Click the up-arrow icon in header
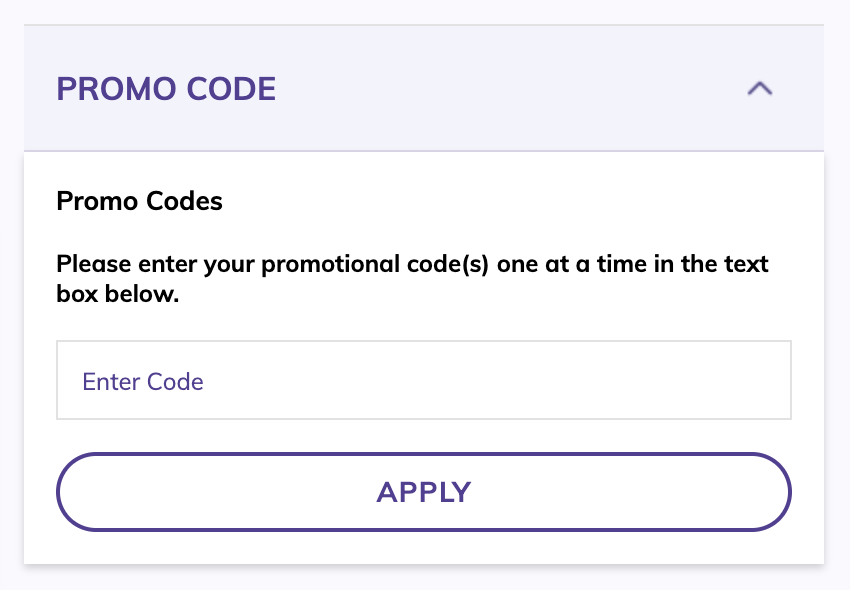Viewport: 850px width, 590px height. 760,88
